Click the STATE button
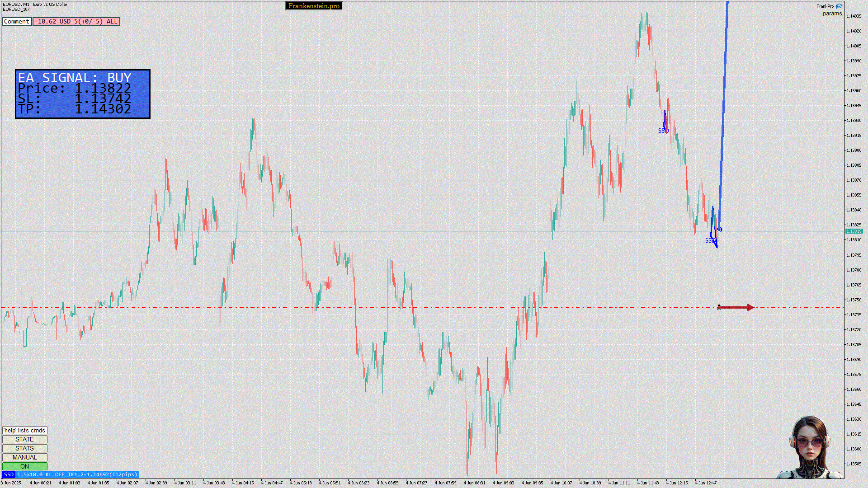 pos(24,439)
